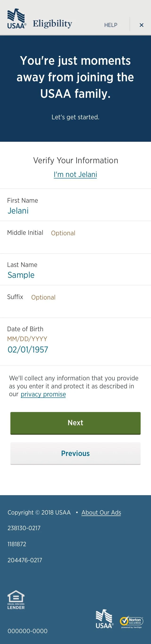Screen dimensions: 151x644
Task: Follow the I'm not Jelani link
Action: tap(75, 174)
